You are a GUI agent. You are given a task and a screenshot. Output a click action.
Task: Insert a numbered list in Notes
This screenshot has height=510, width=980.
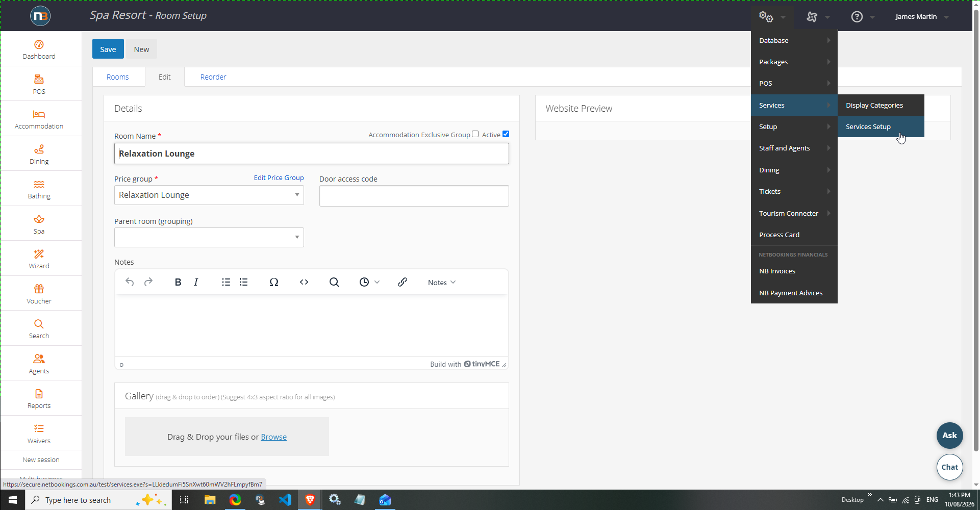[244, 282]
